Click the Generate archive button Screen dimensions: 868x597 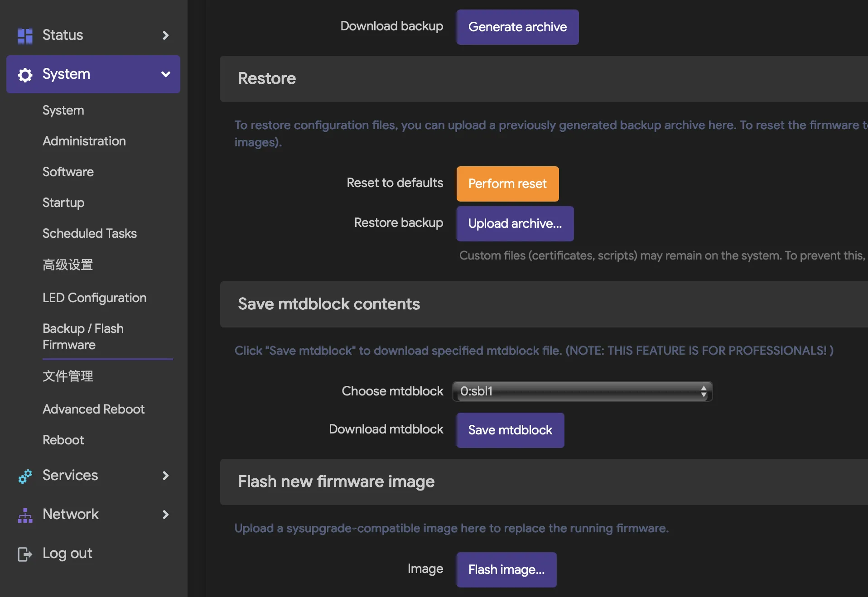[x=517, y=27]
